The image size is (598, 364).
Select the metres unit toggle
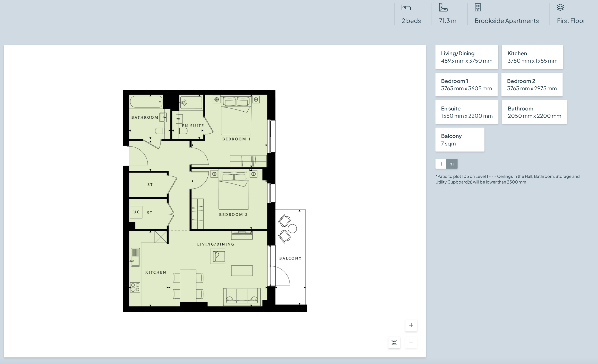point(451,164)
